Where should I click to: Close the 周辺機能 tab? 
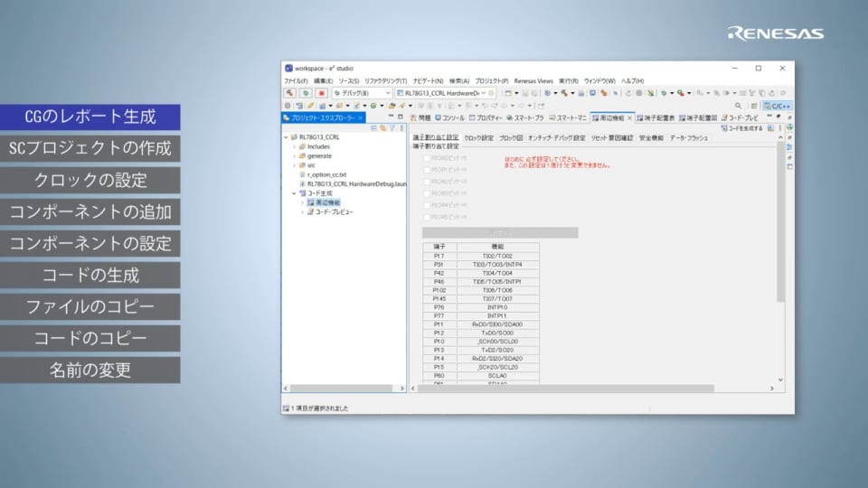(x=629, y=117)
